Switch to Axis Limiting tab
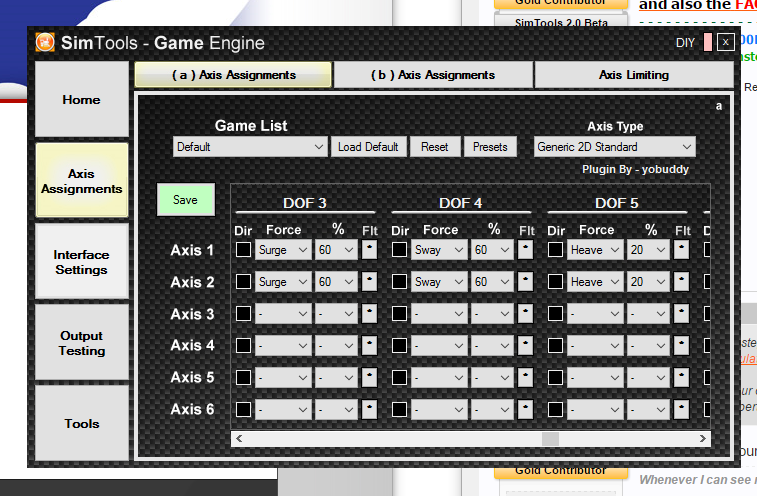Screen dimensions: 757x496 pyautogui.click(x=633, y=75)
